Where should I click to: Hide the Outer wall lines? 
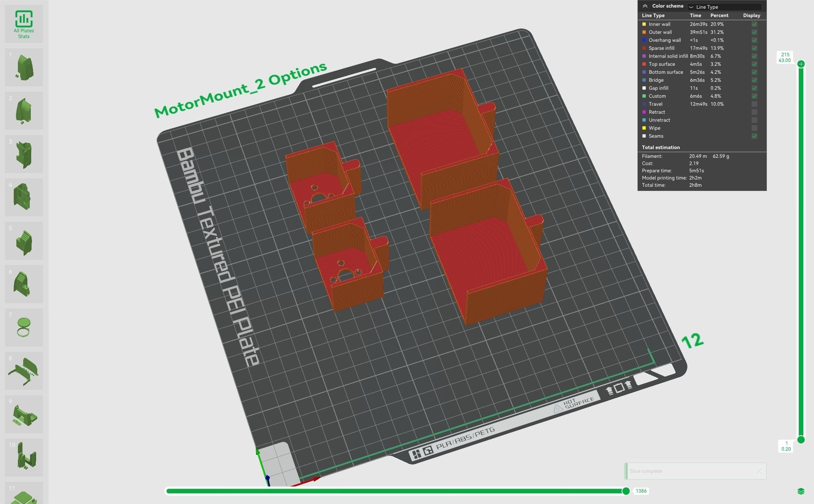pyautogui.click(x=754, y=32)
